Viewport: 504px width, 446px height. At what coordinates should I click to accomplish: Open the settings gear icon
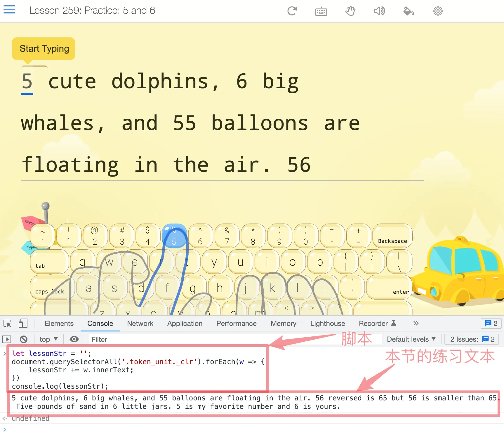pyautogui.click(x=438, y=11)
